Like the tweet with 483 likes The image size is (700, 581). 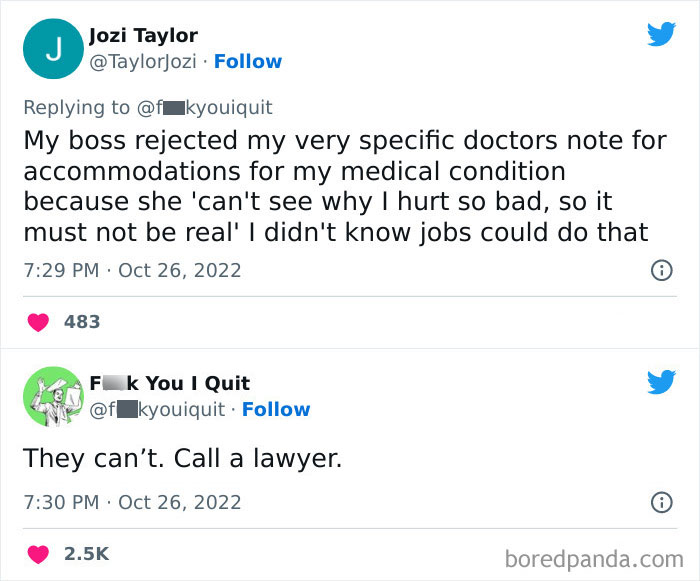[38, 322]
